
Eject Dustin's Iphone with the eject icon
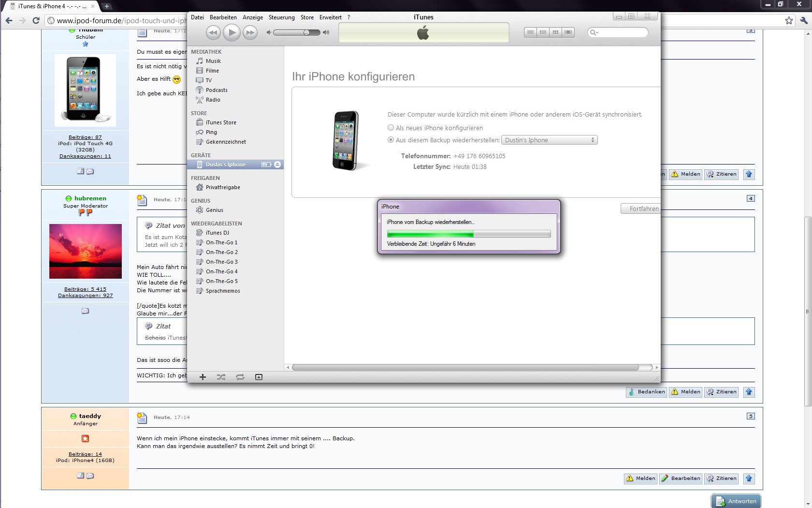click(277, 164)
